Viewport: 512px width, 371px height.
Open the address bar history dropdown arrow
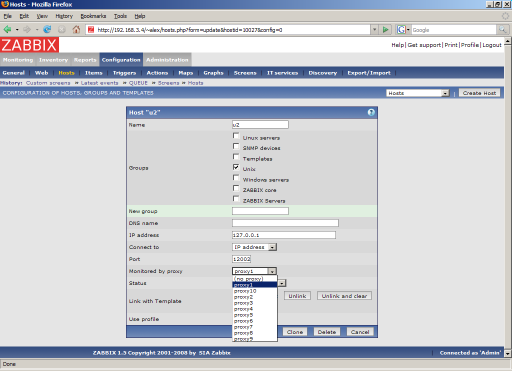(x=374, y=30)
